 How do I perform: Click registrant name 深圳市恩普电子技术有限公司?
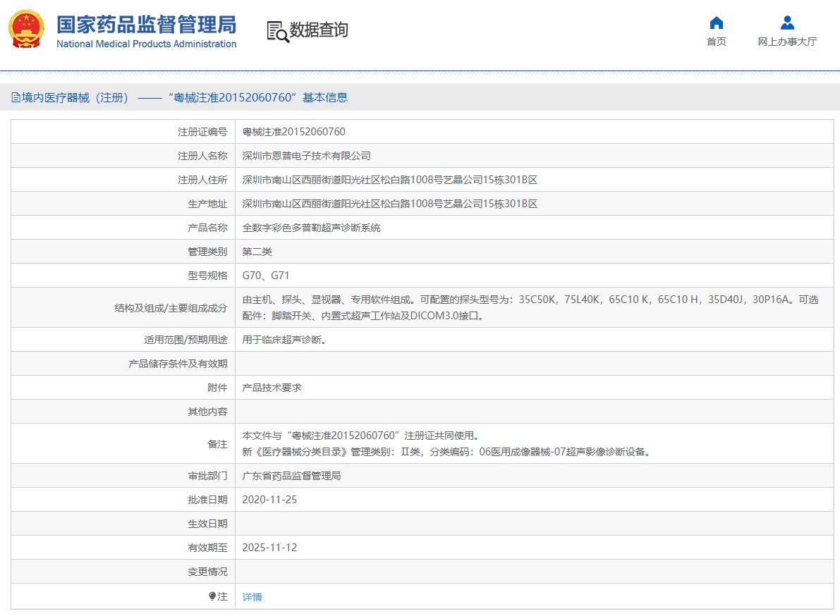(306, 156)
